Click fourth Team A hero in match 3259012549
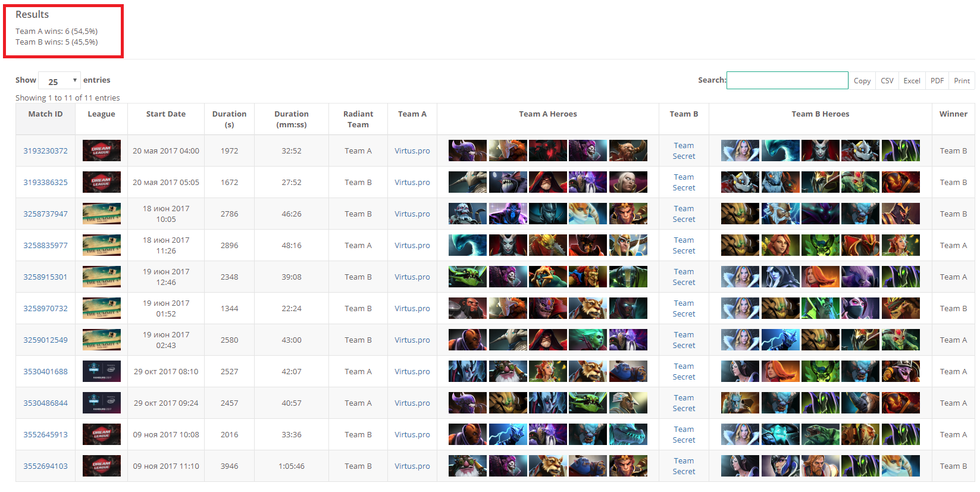The height and width of the screenshot is (492, 980). coord(588,340)
